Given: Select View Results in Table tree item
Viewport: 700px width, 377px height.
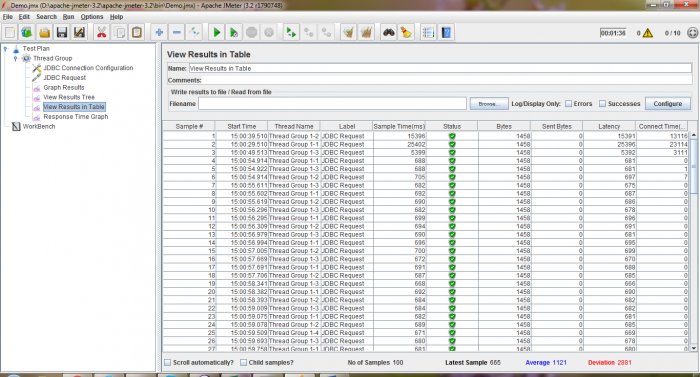Looking at the screenshot, I should pyautogui.click(x=74, y=107).
